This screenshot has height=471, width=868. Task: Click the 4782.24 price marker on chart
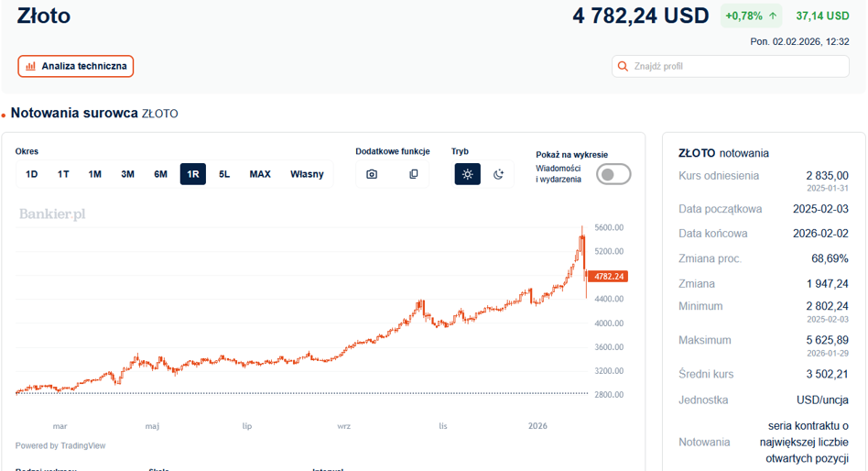(x=608, y=276)
